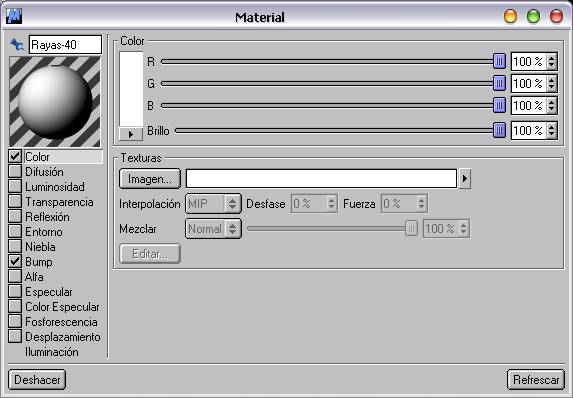Enable the Alfa channel checkbox

click(x=15, y=276)
